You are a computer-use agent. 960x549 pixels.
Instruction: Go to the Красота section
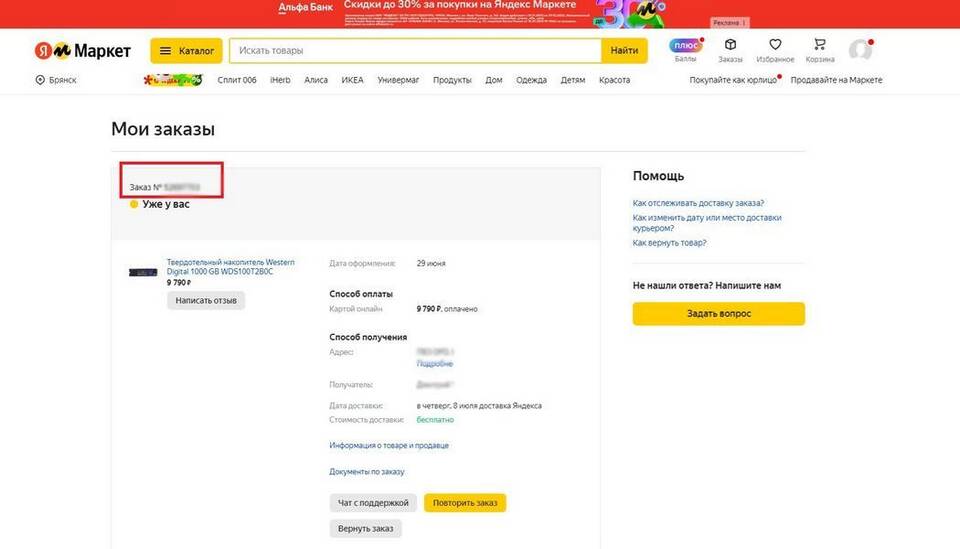(x=615, y=80)
